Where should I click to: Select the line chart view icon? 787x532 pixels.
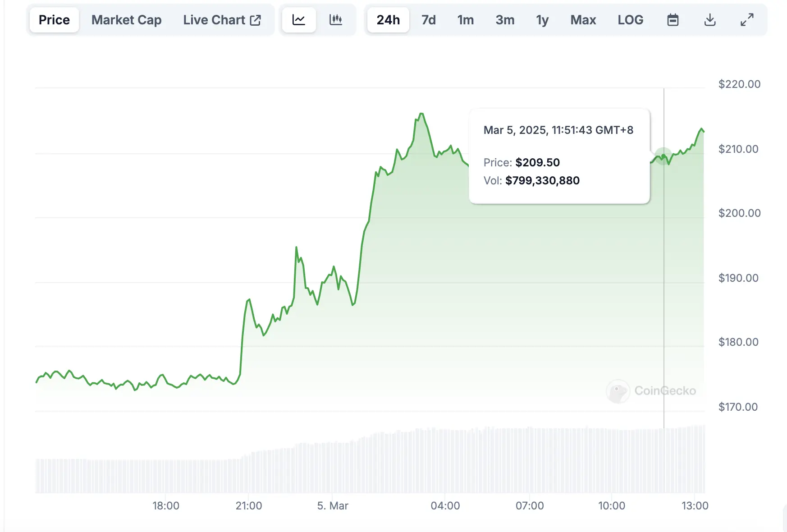pos(299,20)
